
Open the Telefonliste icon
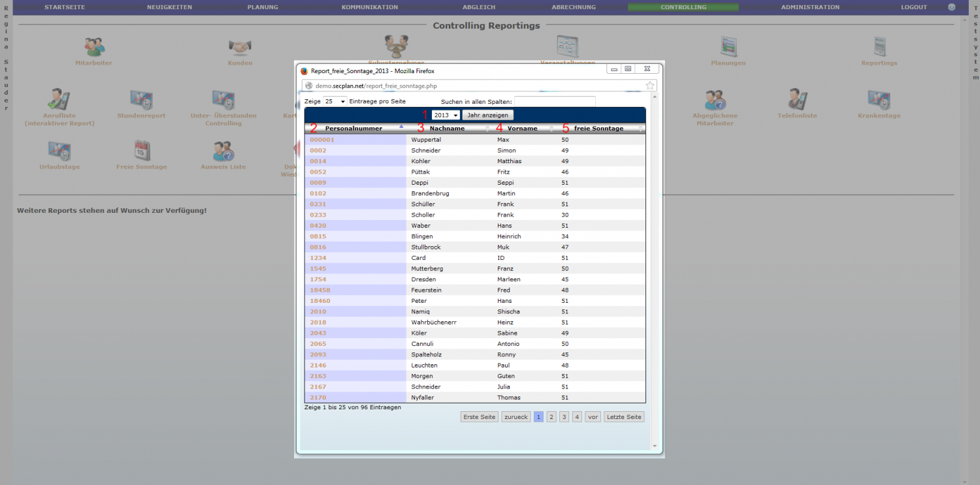click(x=797, y=99)
